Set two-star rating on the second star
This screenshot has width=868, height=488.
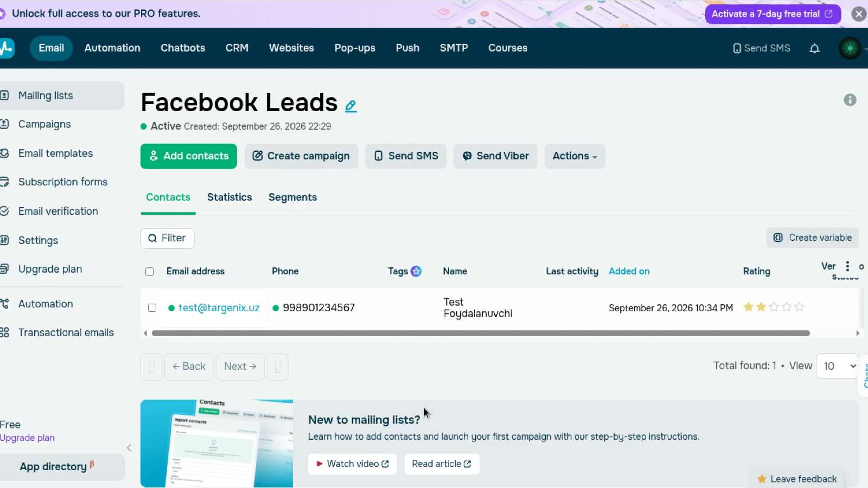click(x=761, y=307)
